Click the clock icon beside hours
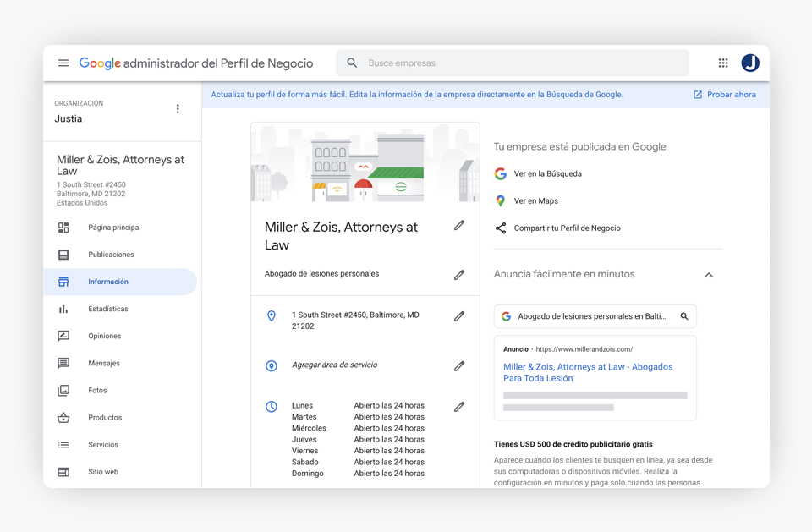This screenshot has height=532, width=812. [x=272, y=407]
